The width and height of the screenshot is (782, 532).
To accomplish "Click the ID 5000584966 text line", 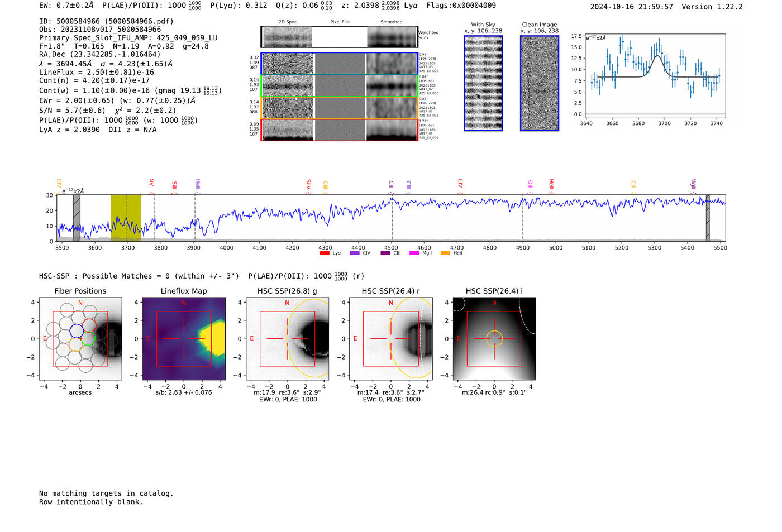I will pyautogui.click(x=106, y=21).
